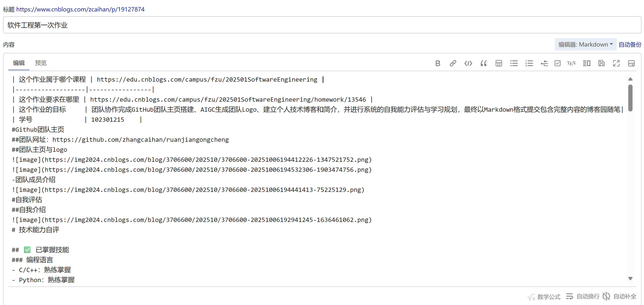Insert an ordered numbered list
This screenshot has height=305, width=644.
tap(529, 63)
